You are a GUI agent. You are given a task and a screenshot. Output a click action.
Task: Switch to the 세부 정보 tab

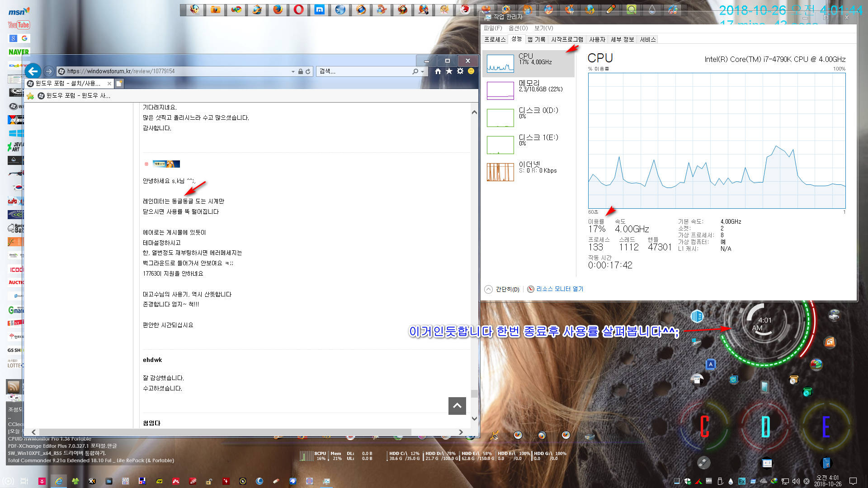coord(623,39)
